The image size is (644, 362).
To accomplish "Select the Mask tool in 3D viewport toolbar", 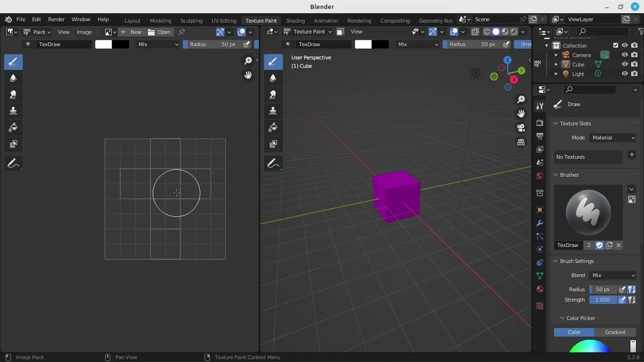I will (x=273, y=144).
